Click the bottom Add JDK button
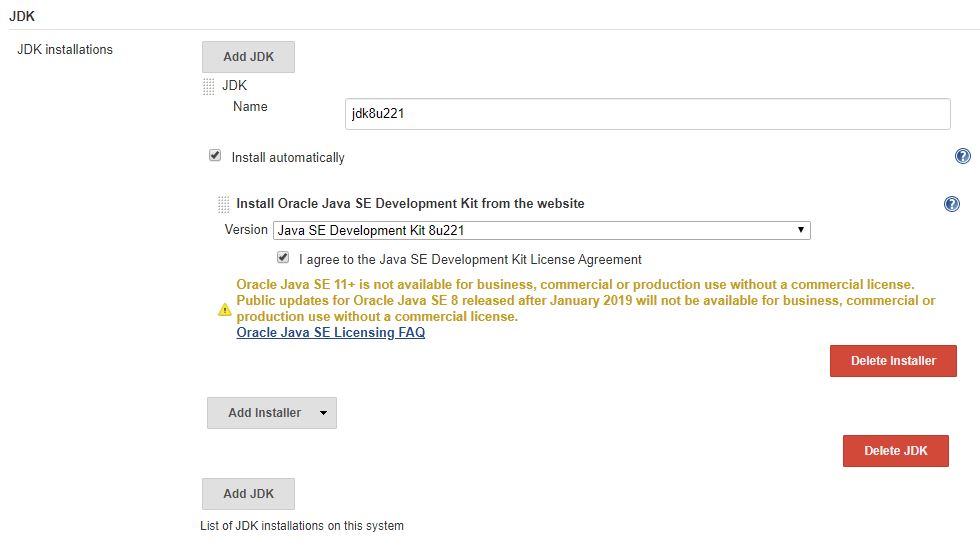This screenshot has width=980, height=543. tap(248, 494)
